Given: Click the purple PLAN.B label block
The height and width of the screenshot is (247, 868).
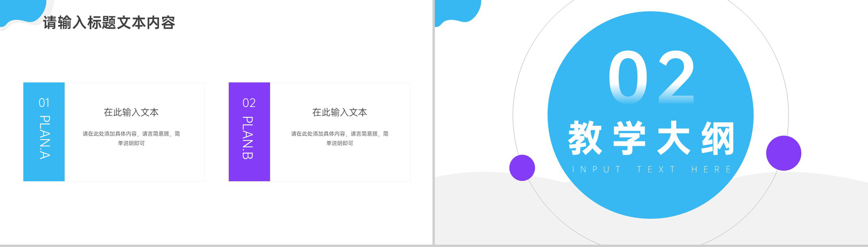Looking at the screenshot, I should 249,132.
